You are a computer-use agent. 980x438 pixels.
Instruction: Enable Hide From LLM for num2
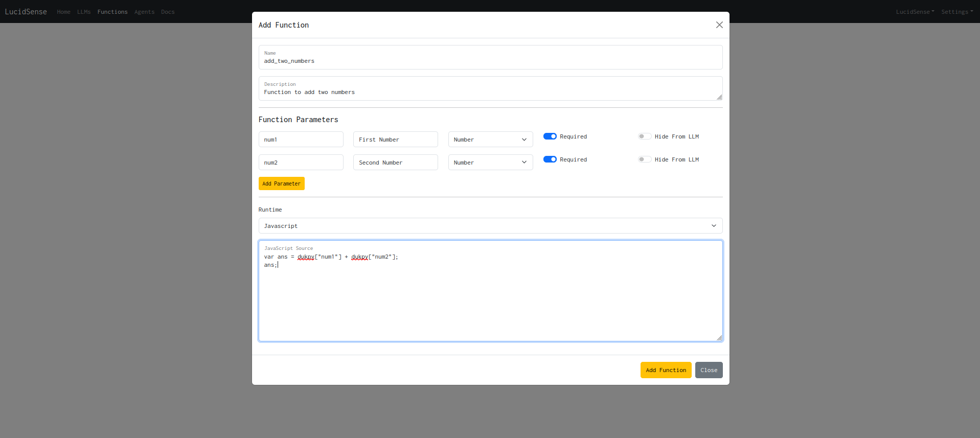tap(645, 159)
